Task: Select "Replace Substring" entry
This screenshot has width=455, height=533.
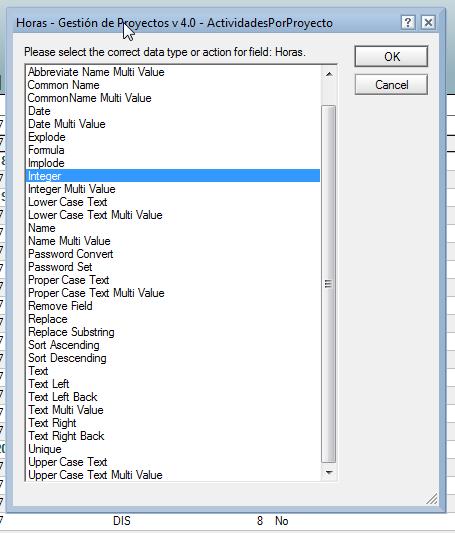Action: [x=71, y=332]
